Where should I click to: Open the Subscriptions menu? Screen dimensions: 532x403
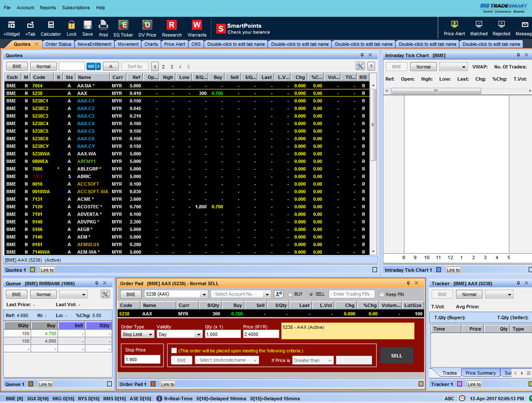pyautogui.click(x=76, y=7)
